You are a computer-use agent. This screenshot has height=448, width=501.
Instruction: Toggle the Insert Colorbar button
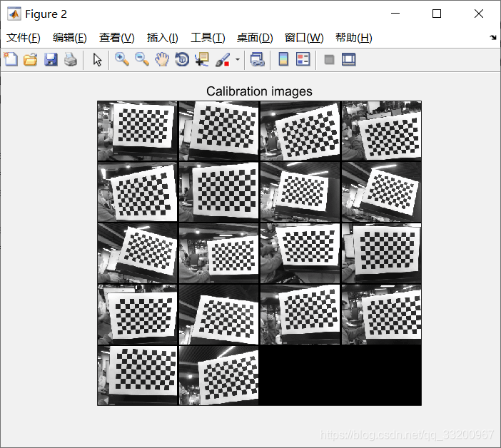(283, 60)
